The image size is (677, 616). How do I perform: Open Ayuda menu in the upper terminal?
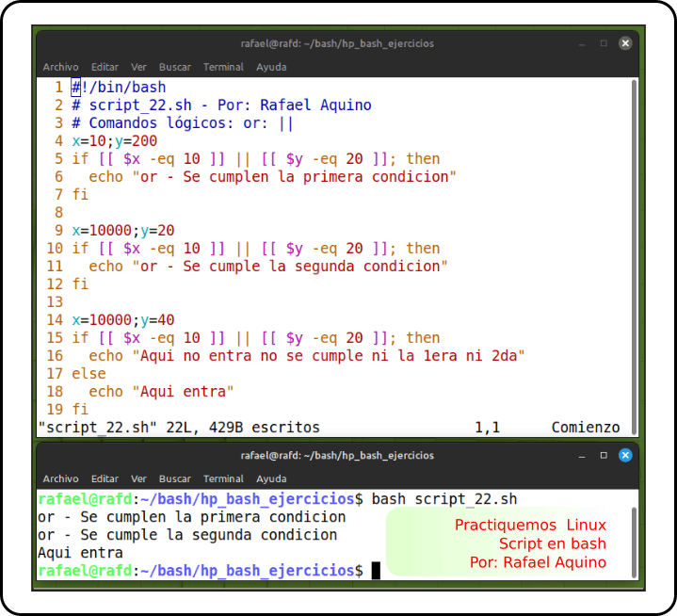click(x=271, y=67)
